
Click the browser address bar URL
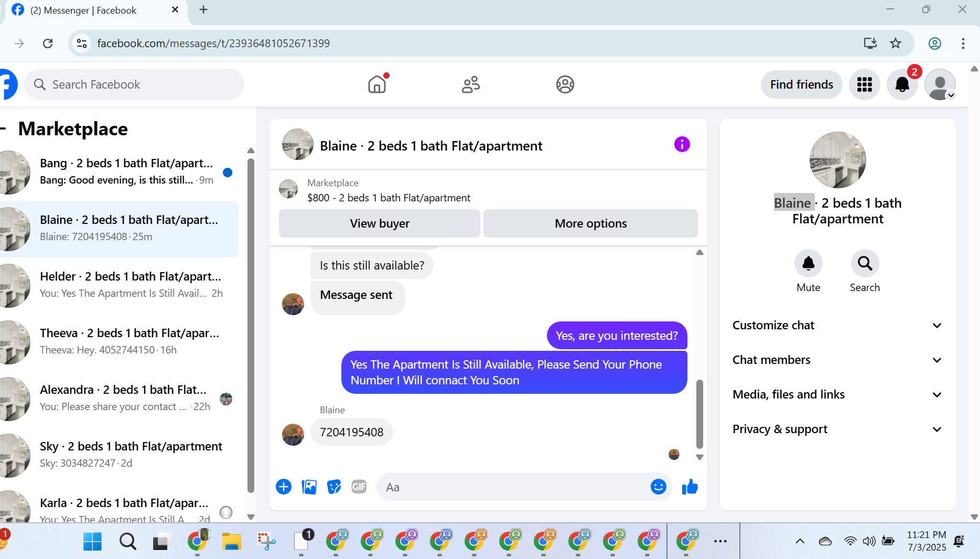213,44
